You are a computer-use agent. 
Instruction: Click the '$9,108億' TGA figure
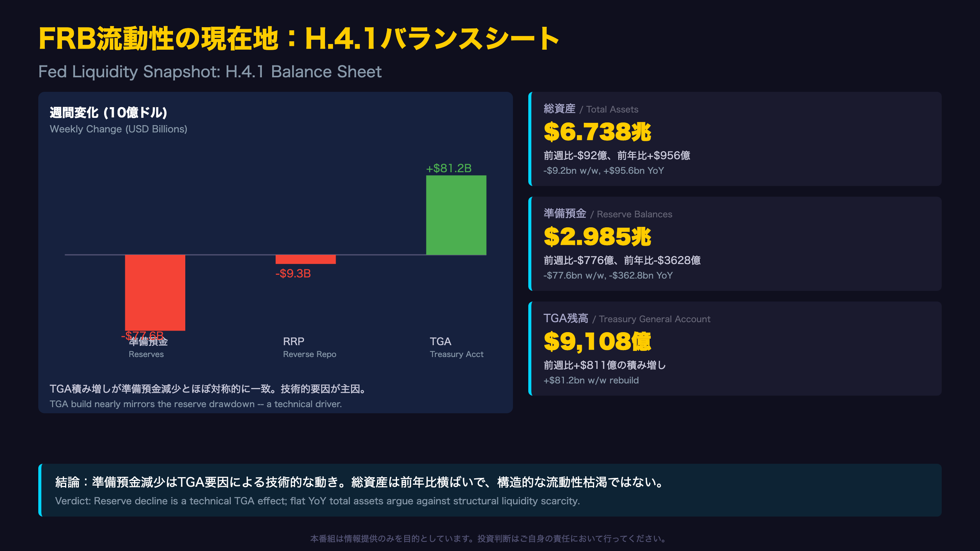597,341
